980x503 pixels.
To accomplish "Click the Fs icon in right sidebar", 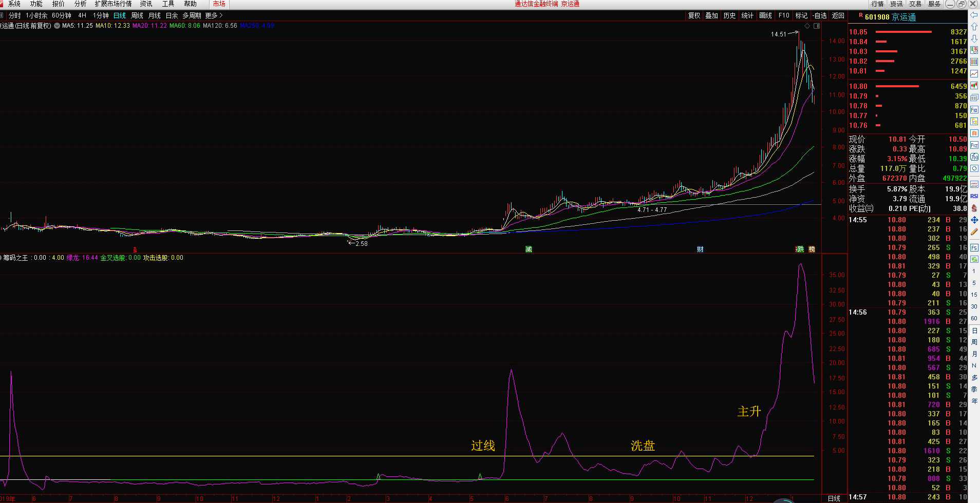I will [974, 247].
